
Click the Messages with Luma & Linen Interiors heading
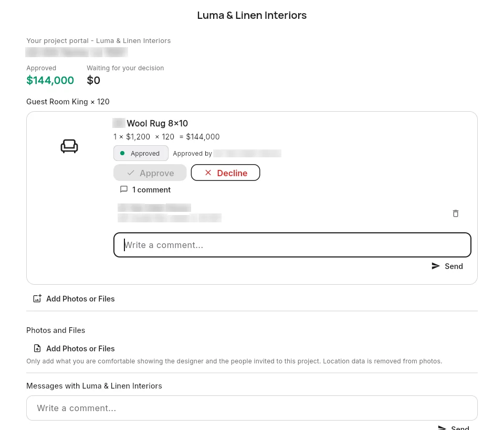pyautogui.click(x=94, y=385)
